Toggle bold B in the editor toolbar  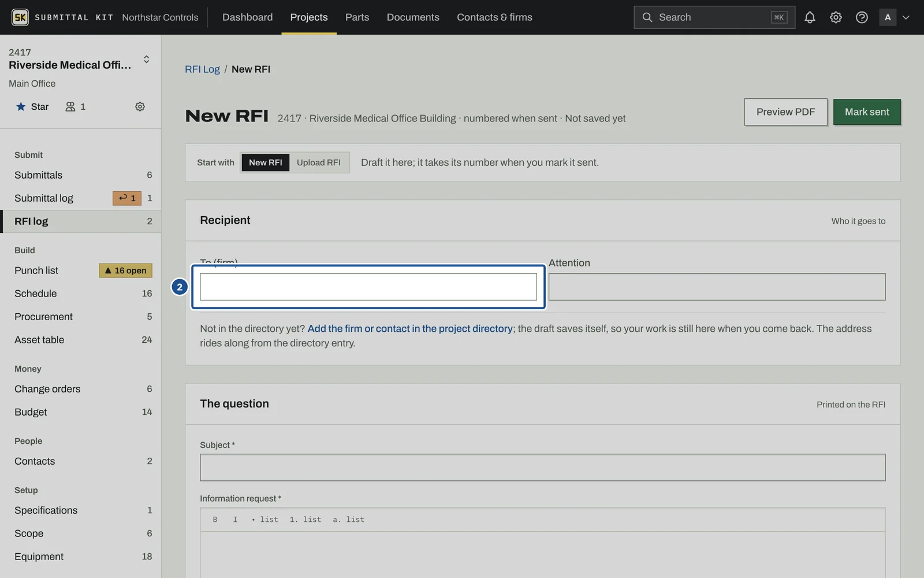[215, 520]
